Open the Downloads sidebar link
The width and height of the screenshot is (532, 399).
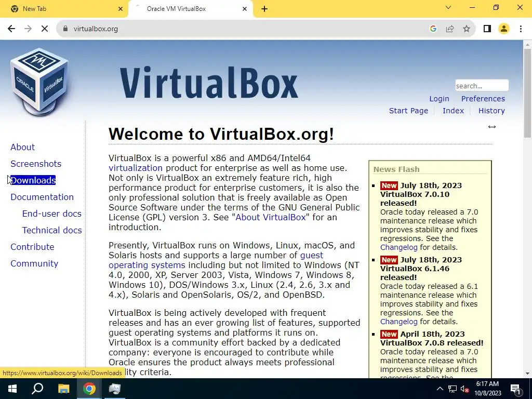(x=33, y=180)
